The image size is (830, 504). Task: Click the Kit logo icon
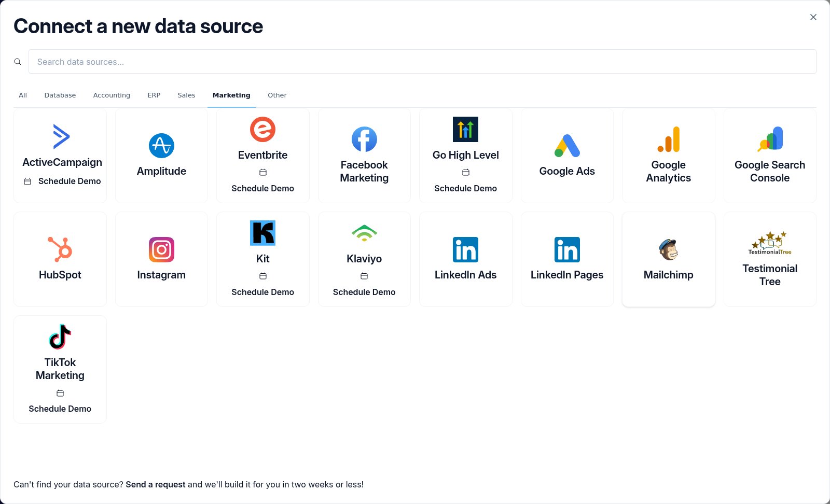coord(262,233)
